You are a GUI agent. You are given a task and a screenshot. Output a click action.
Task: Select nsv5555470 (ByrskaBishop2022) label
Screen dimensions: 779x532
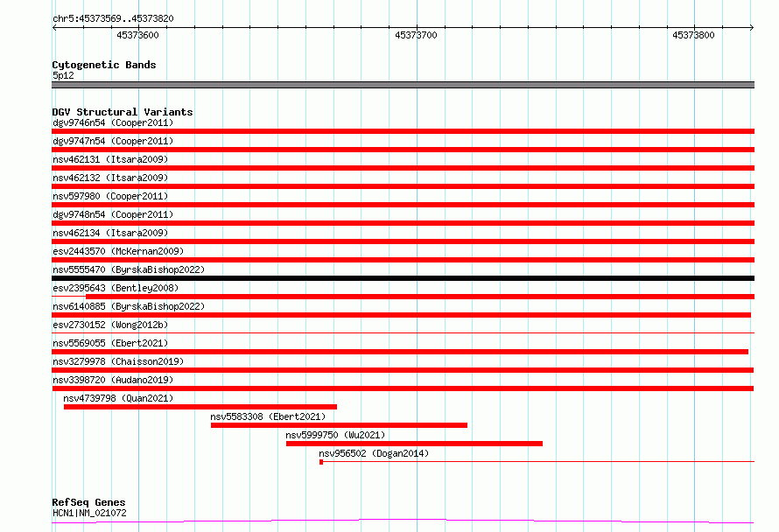point(129,269)
